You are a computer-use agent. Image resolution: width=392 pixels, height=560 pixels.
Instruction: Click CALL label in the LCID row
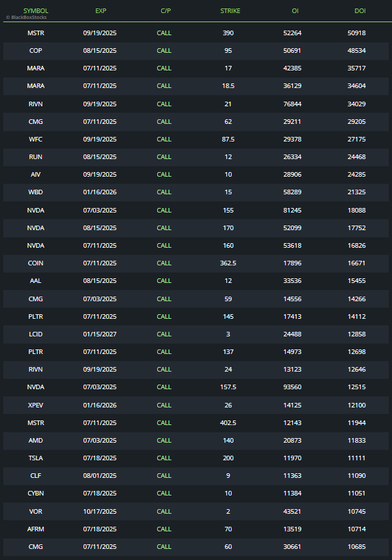pos(164,334)
